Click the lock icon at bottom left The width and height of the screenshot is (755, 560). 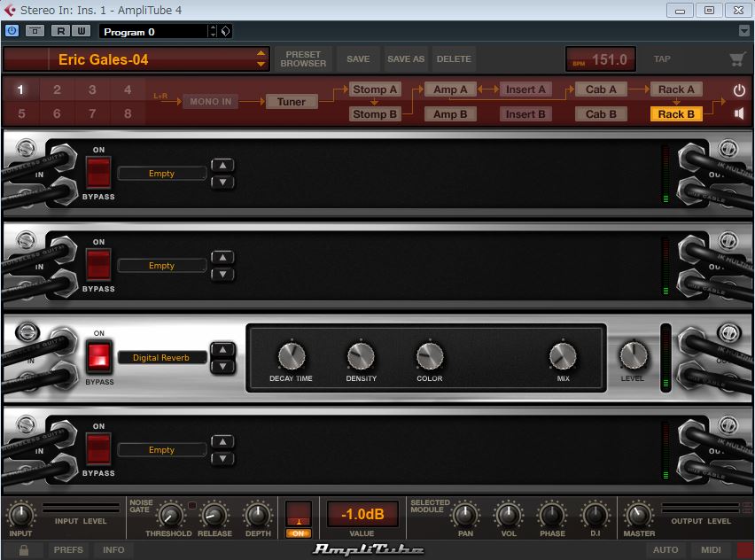pyautogui.click(x=24, y=549)
